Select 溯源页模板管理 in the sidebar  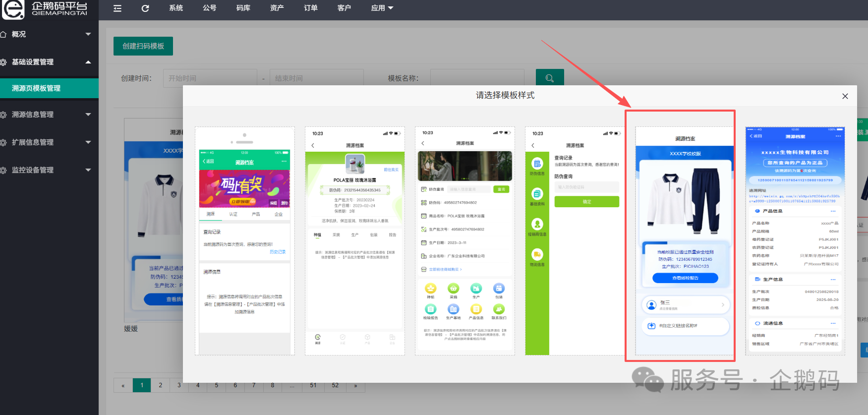[49, 88]
